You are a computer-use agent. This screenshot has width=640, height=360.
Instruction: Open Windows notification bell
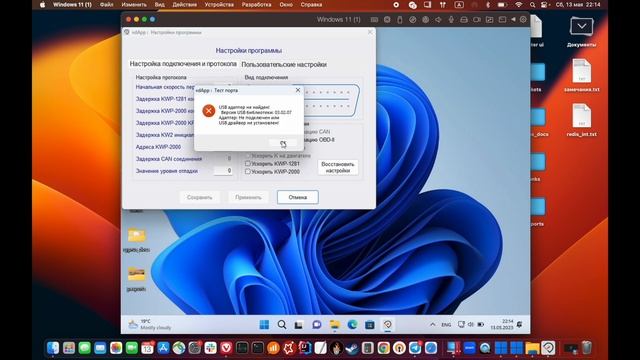point(520,324)
